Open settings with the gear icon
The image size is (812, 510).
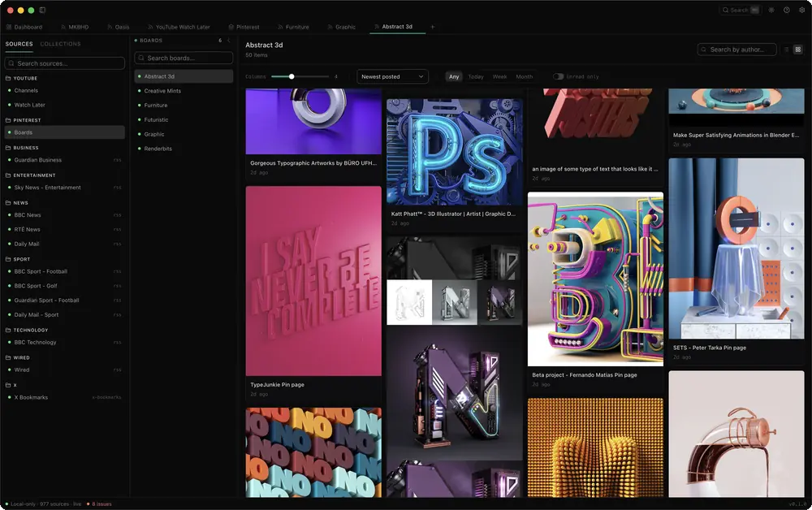801,10
